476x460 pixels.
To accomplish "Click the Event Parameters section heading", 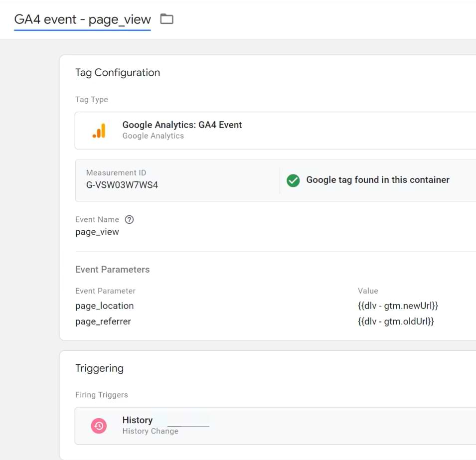I will pos(112,270).
